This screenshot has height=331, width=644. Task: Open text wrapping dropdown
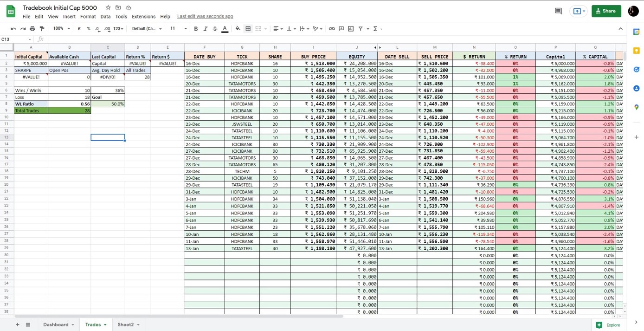pyautogui.click(x=304, y=29)
